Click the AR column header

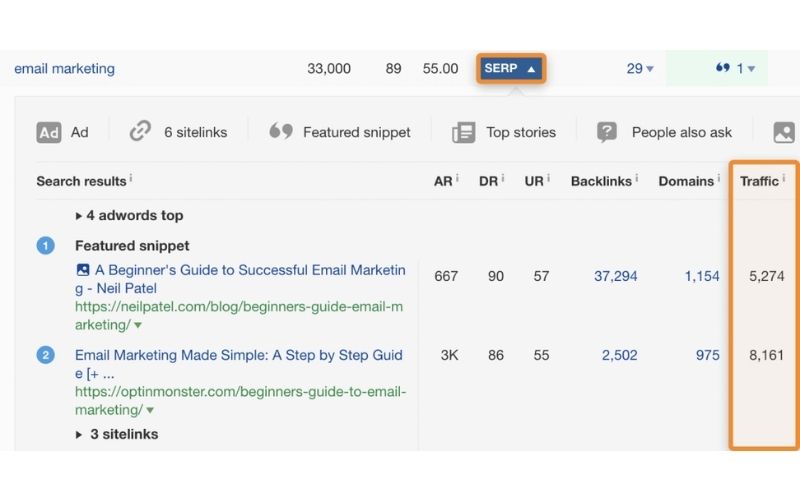(x=443, y=181)
